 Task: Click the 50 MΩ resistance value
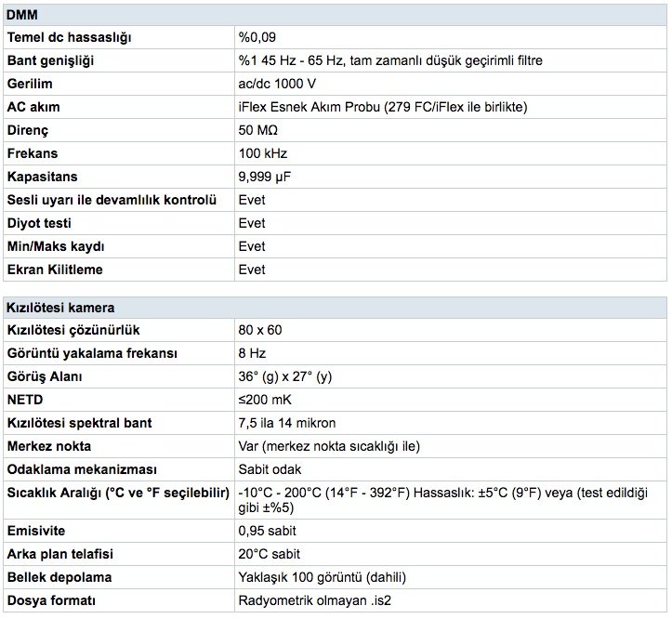258,130
